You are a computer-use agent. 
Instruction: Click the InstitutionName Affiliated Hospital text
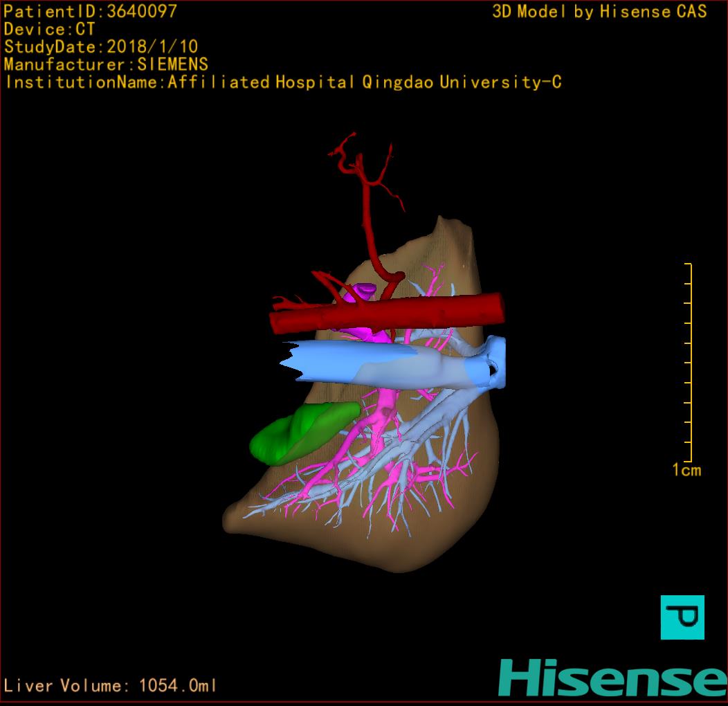(283, 82)
